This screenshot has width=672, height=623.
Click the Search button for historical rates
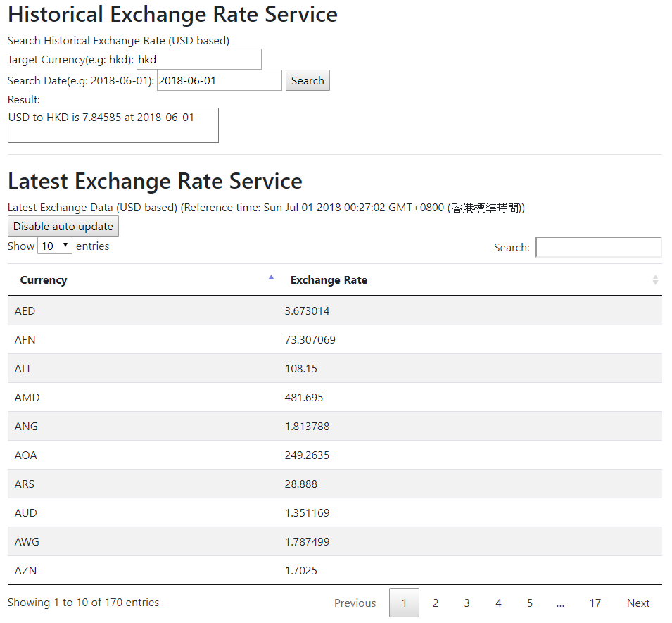(x=308, y=80)
